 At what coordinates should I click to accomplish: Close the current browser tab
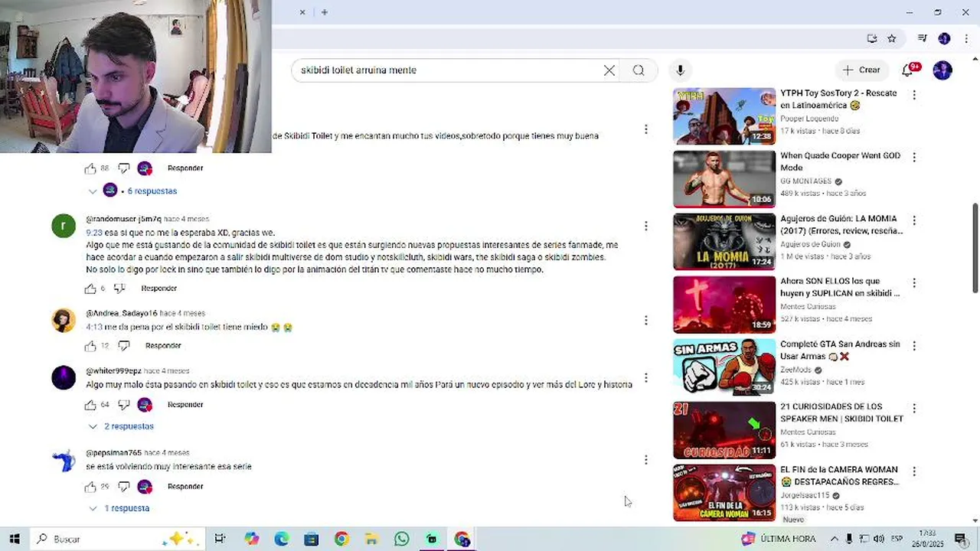(302, 12)
